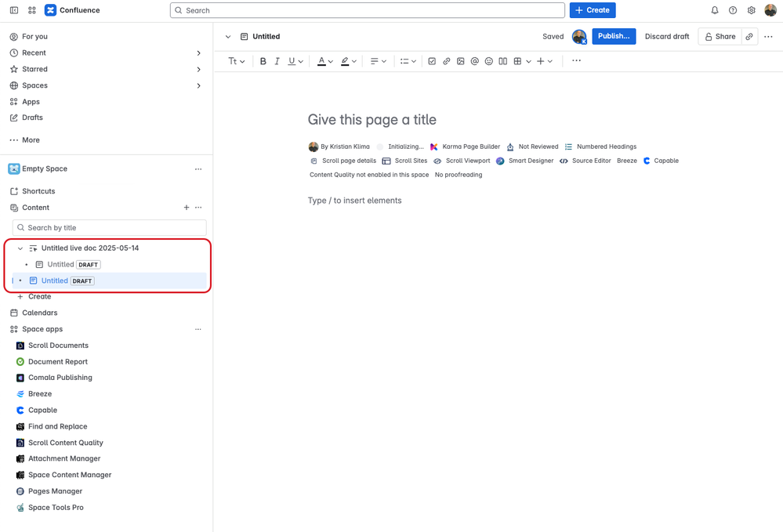
Task: Insert a table
Action: coord(517,61)
